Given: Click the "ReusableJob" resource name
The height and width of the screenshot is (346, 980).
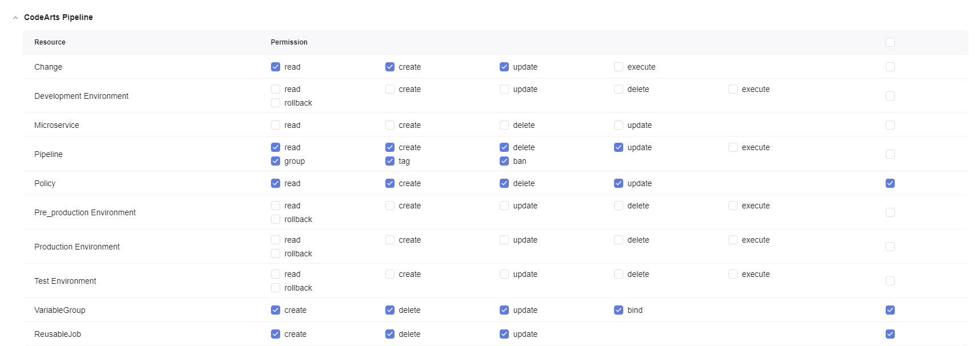Looking at the screenshot, I should click(58, 334).
